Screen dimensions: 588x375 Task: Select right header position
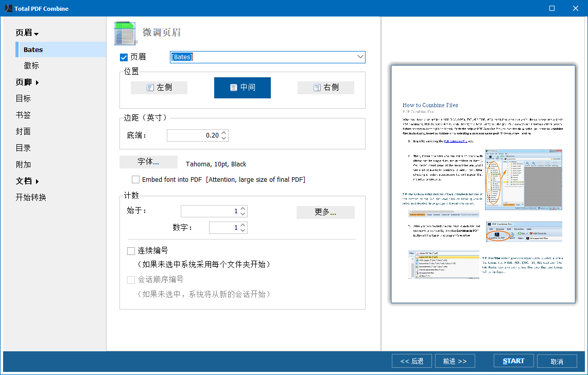pyautogui.click(x=325, y=88)
